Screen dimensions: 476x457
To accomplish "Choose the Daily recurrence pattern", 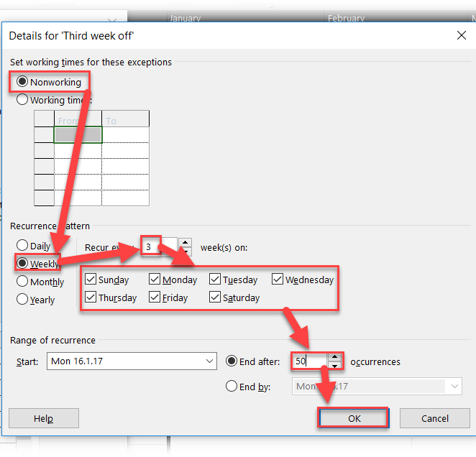I will point(22,246).
